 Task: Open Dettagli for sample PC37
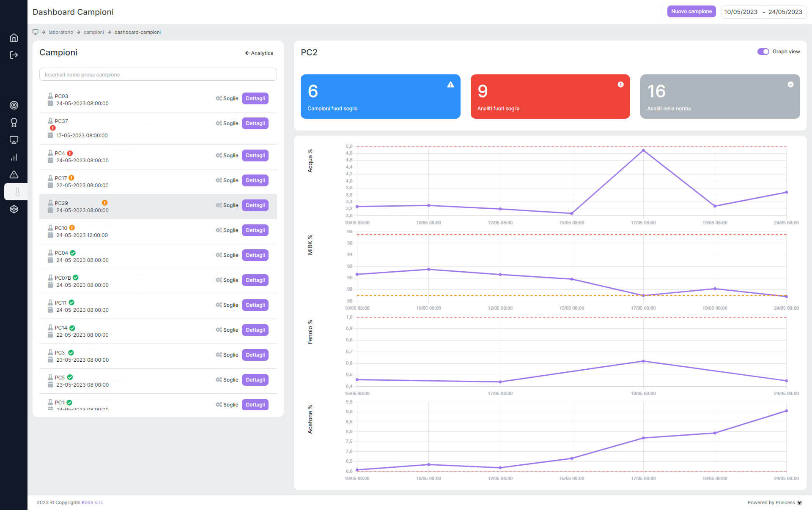coord(255,123)
